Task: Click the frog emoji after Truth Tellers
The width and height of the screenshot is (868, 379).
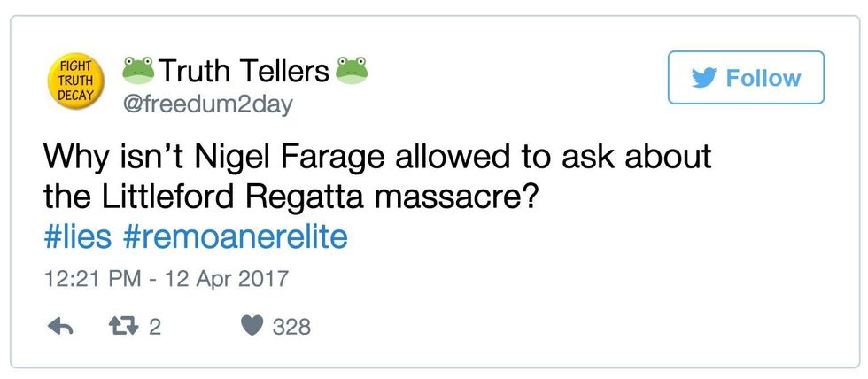Action: coord(352,70)
